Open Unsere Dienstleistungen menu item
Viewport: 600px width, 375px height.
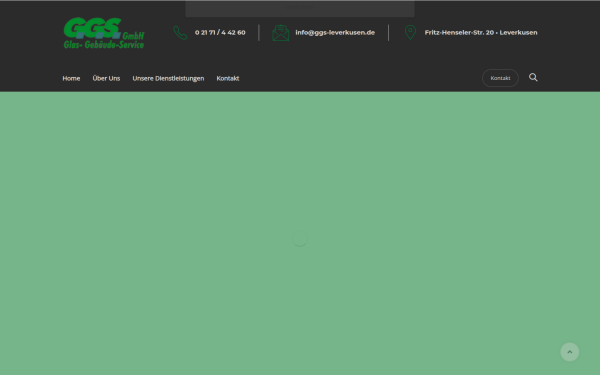click(x=168, y=78)
